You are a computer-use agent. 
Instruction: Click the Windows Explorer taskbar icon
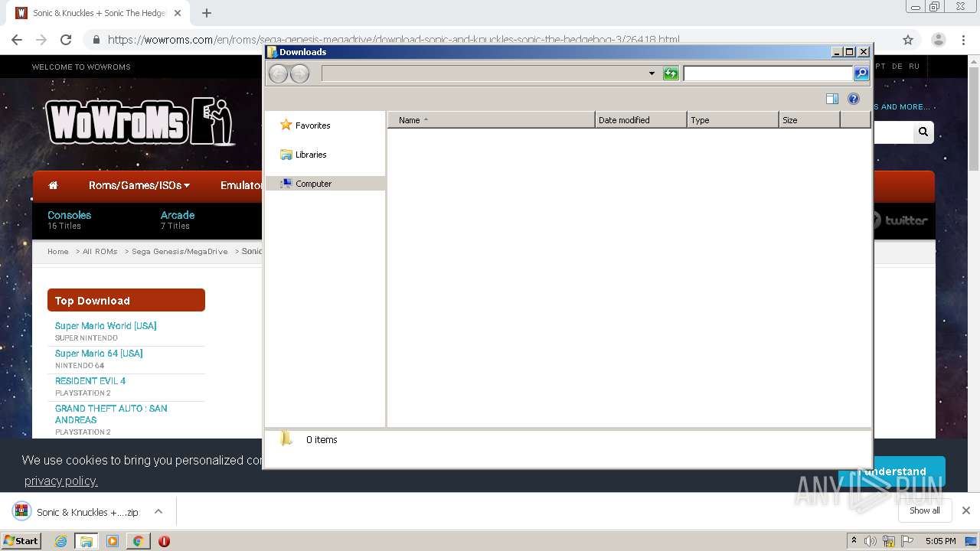pyautogui.click(x=87, y=541)
